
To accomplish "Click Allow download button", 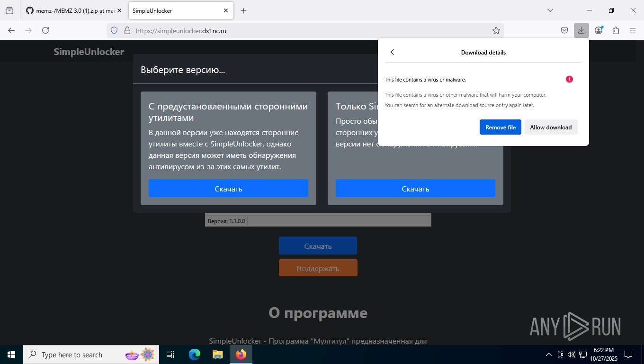I will (x=551, y=127).
